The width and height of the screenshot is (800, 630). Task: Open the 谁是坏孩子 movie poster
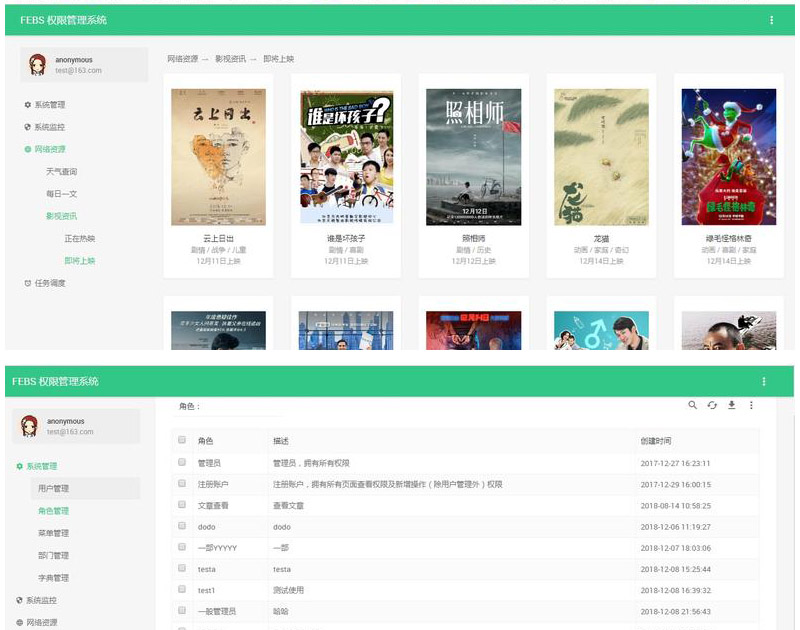point(346,157)
